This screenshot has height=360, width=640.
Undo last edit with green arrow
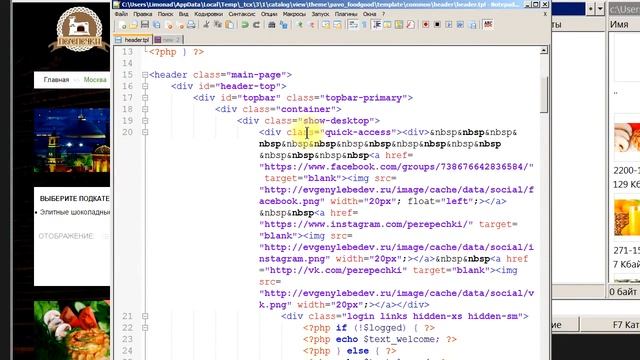[245, 25]
